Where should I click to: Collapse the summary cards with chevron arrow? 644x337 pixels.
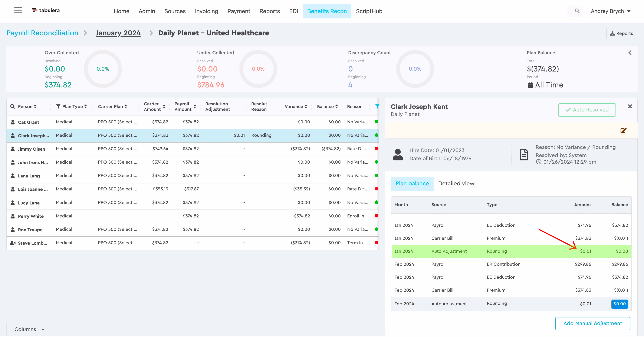[630, 53]
